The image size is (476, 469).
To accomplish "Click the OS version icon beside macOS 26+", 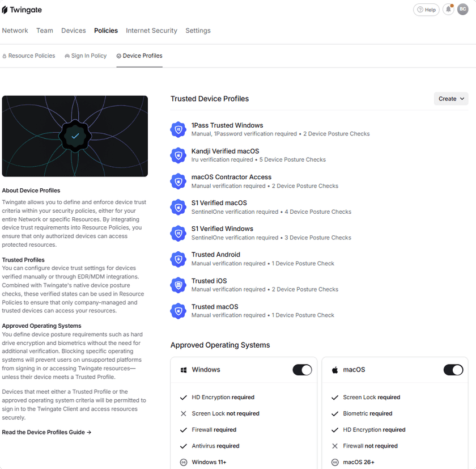I will pyautogui.click(x=335, y=462).
